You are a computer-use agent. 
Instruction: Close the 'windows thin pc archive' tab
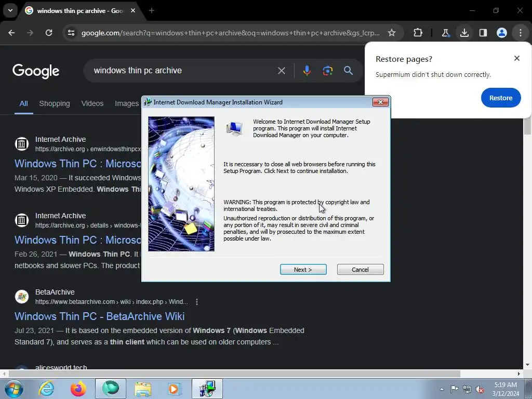(133, 10)
